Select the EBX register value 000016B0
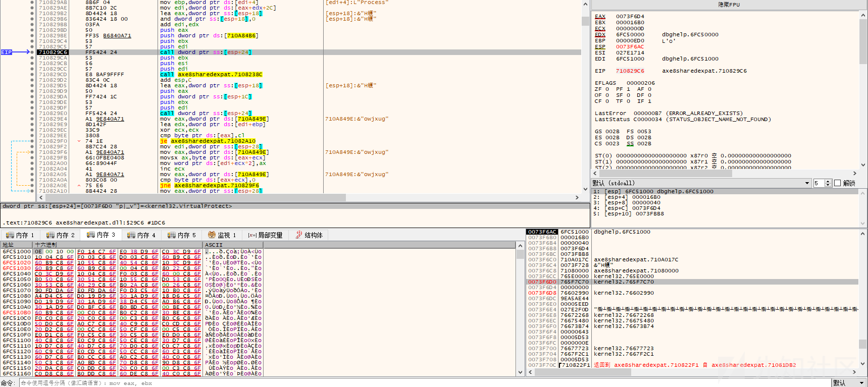 point(630,23)
